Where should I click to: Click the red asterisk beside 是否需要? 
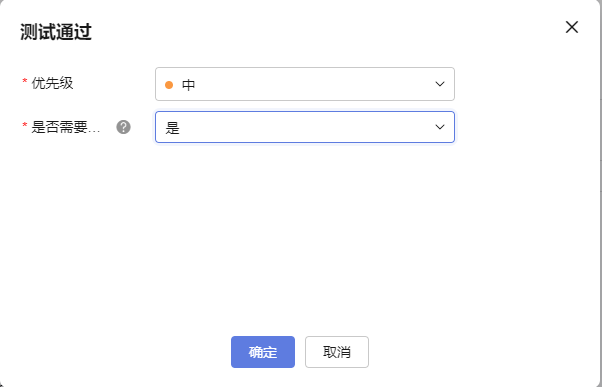tap(25, 125)
